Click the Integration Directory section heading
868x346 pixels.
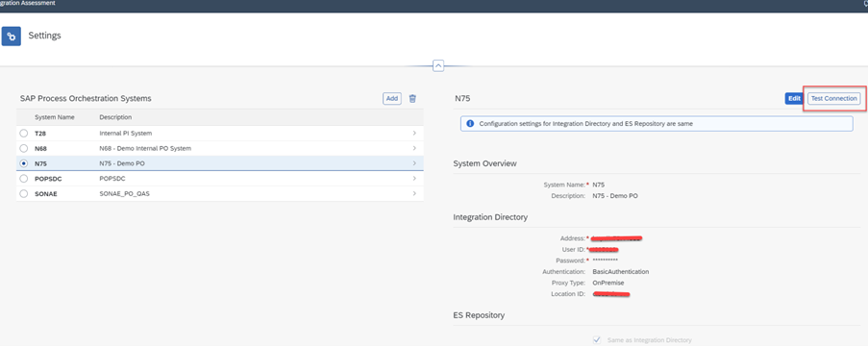pyautogui.click(x=490, y=217)
